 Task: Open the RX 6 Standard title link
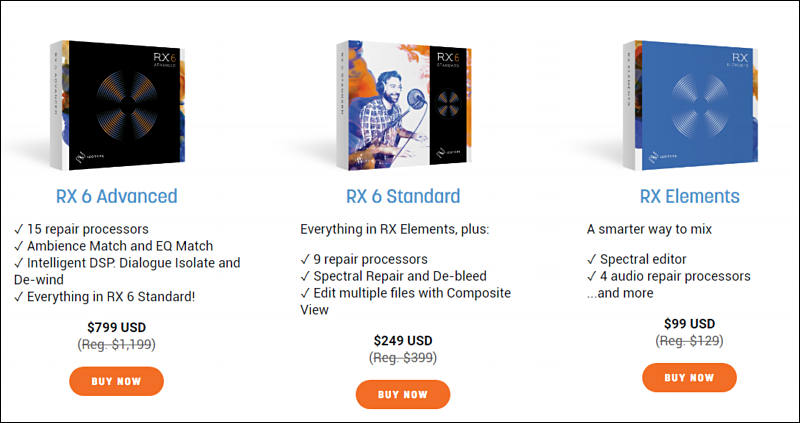pos(403,196)
